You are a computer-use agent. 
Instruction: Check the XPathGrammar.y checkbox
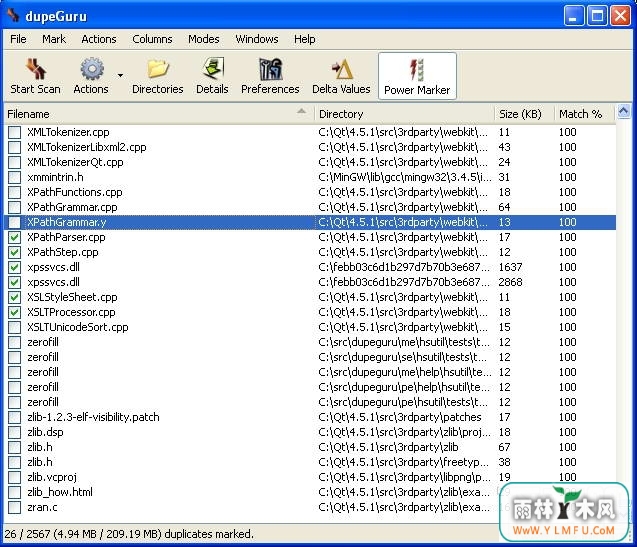coord(15,222)
